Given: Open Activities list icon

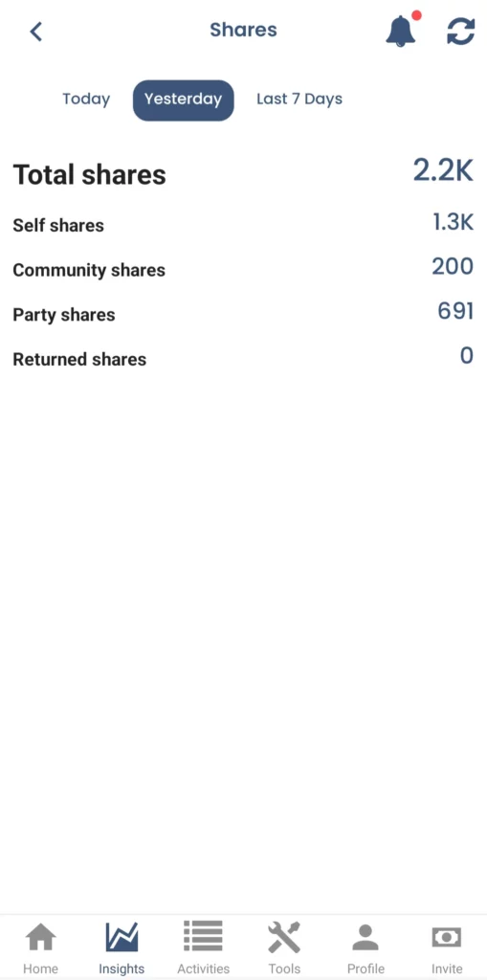Looking at the screenshot, I should 203,937.
